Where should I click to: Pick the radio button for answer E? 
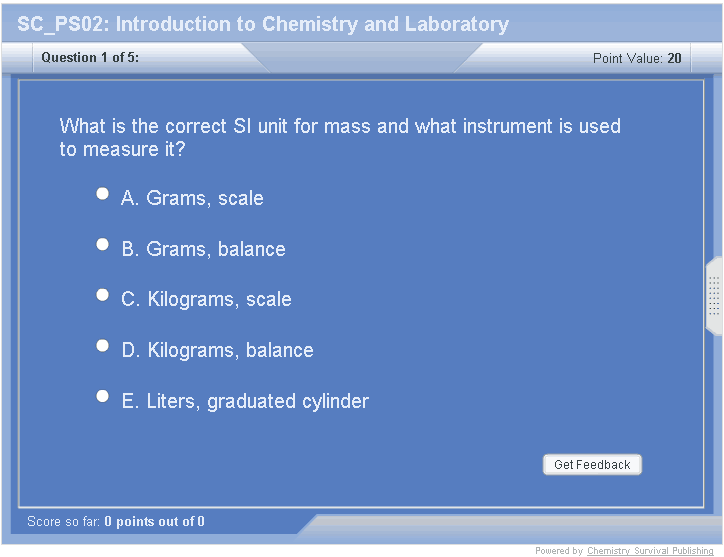(x=102, y=396)
